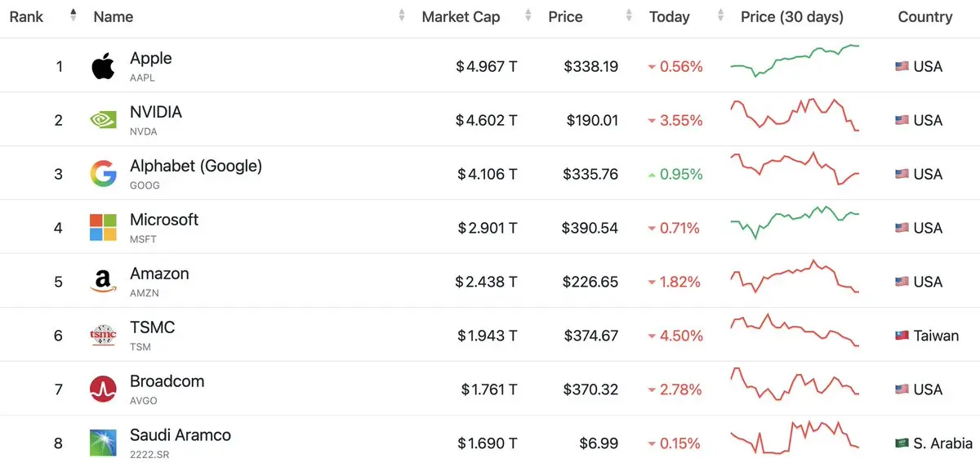980x463 pixels.
Task: Click the sort arrows after the Name header
Action: pyautogui.click(x=402, y=15)
